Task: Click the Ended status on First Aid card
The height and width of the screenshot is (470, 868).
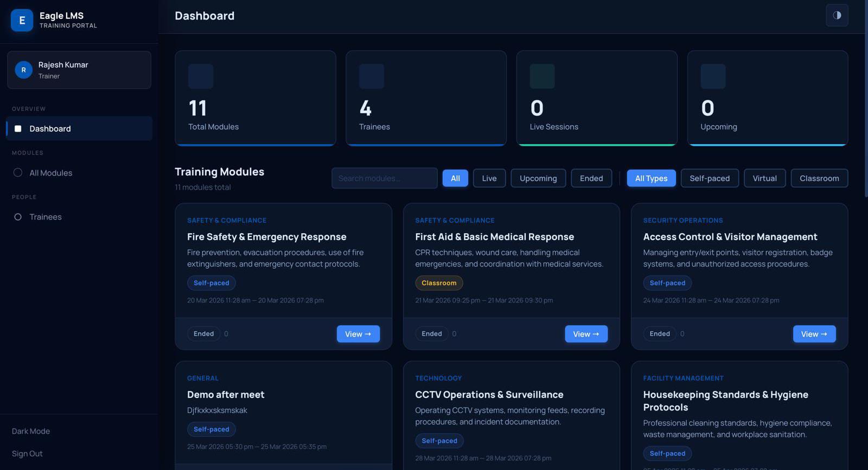Action: tap(432, 334)
